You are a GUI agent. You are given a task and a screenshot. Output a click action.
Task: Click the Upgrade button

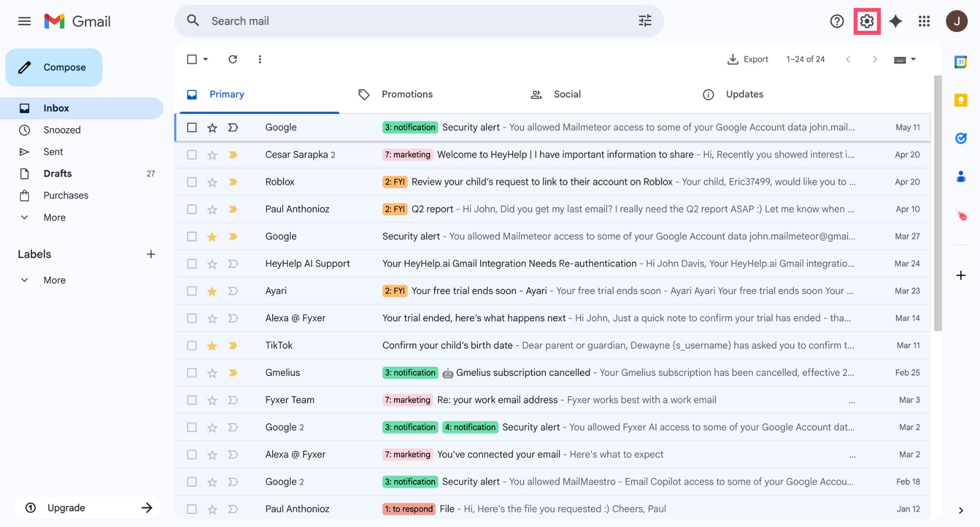point(87,508)
